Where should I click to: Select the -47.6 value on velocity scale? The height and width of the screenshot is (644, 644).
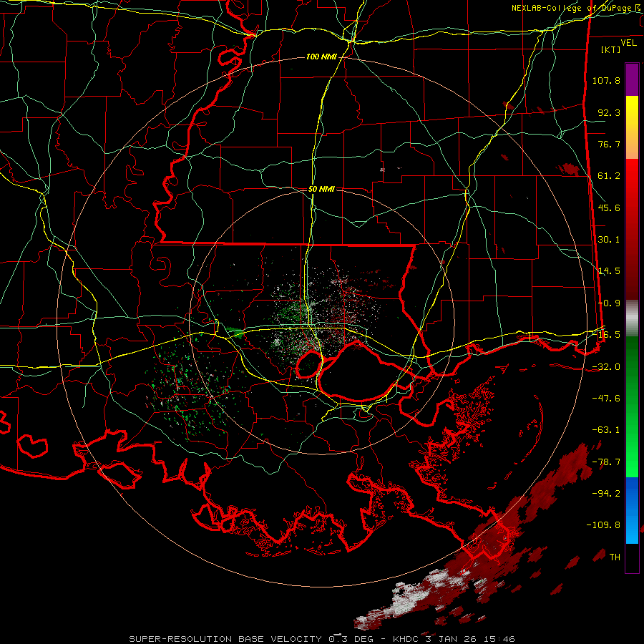pyautogui.click(x=606, y=399)
